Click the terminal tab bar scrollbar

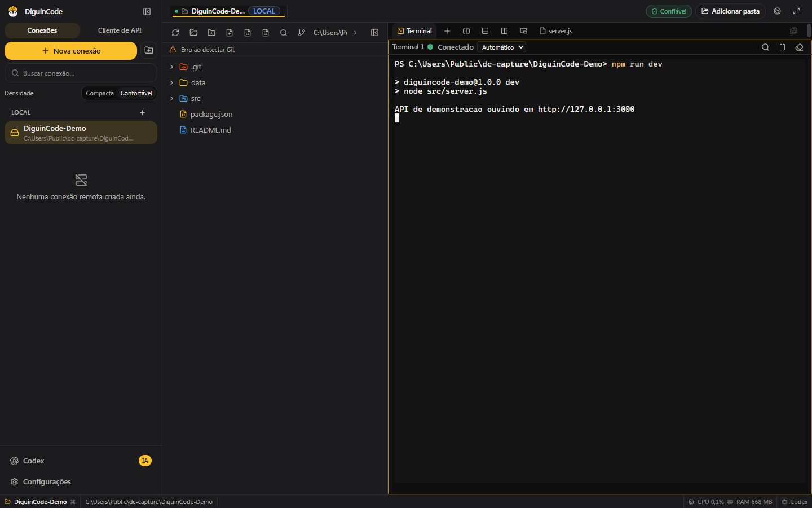point(809,30)
